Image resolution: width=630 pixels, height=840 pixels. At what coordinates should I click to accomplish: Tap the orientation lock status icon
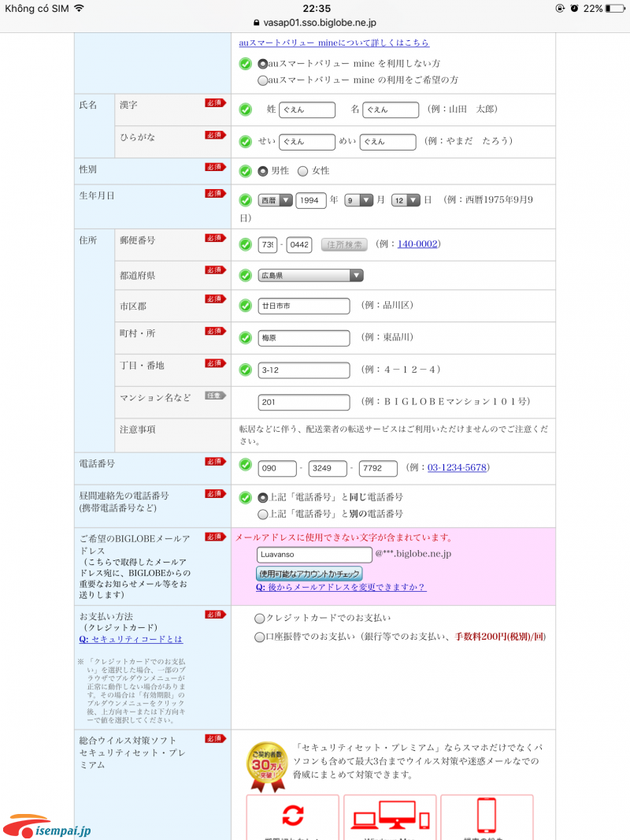561,8
